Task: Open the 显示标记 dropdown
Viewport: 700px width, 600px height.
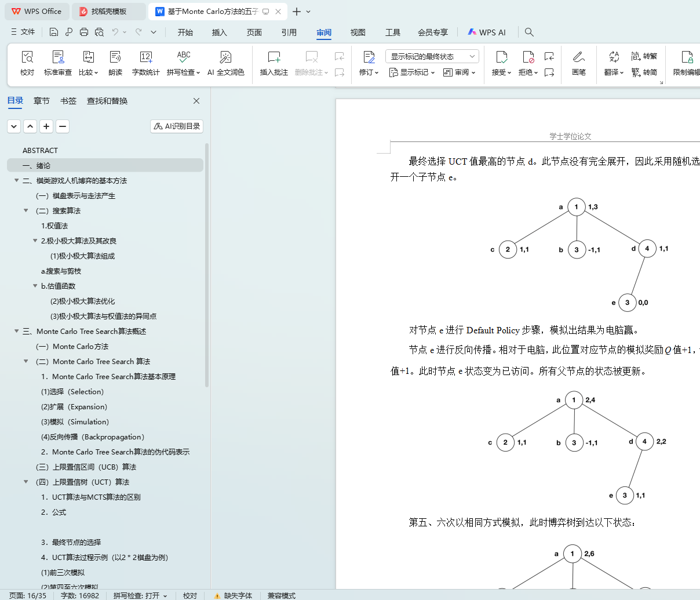Action: point(411,72)
